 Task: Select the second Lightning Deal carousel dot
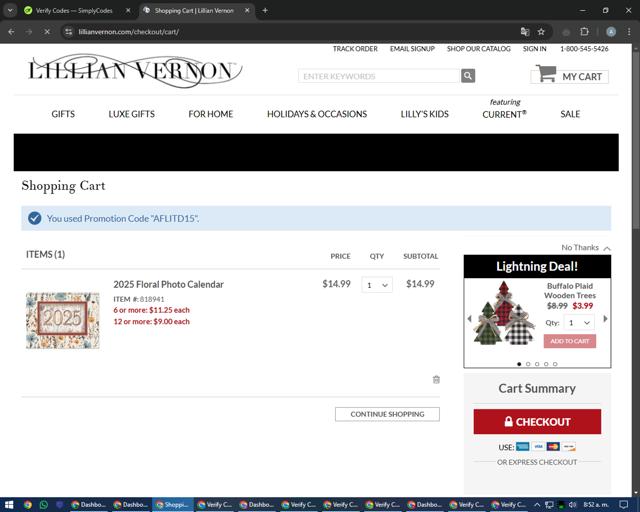(528, 364)
